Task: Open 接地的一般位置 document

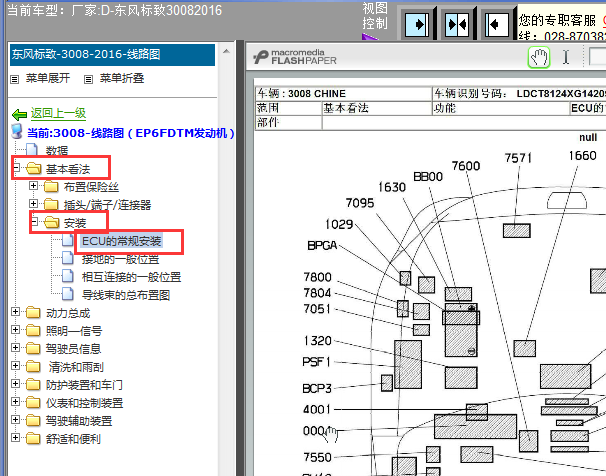Action: pos(120,259)
